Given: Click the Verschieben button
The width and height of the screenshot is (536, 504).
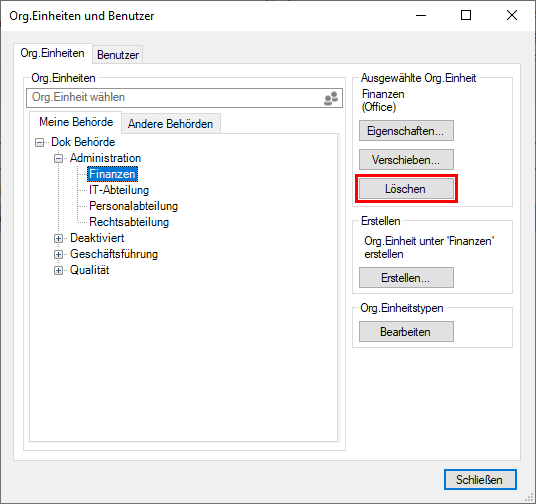Looking at the screenshot, I should [406, 160].
